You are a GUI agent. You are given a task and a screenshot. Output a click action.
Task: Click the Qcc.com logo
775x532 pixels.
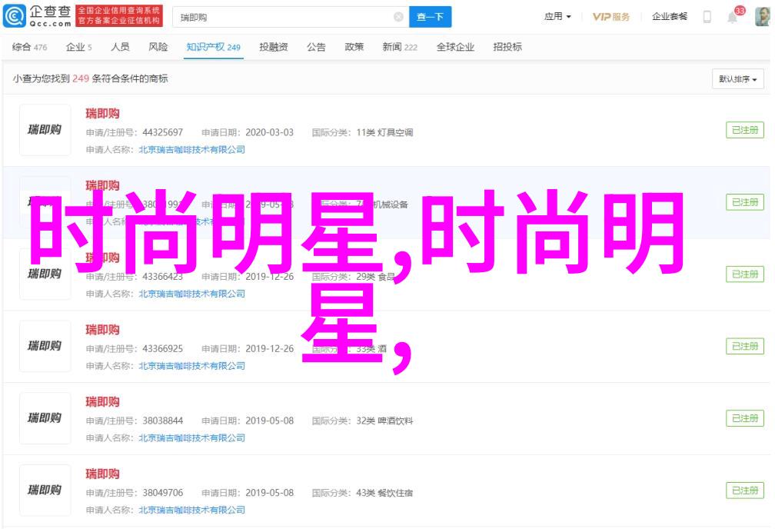(38, 16)
